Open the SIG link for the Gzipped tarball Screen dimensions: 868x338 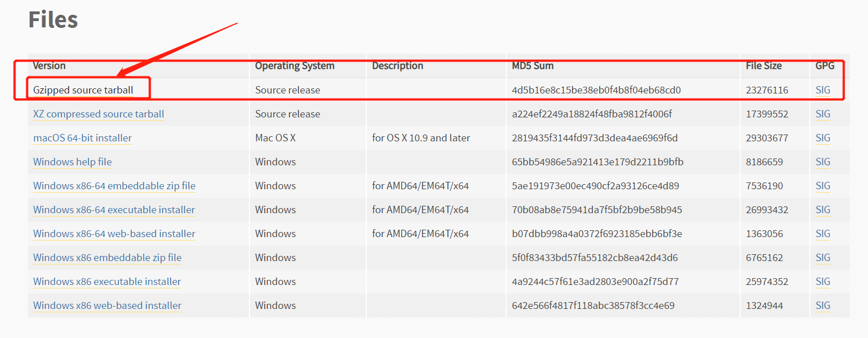coord(822,89)
